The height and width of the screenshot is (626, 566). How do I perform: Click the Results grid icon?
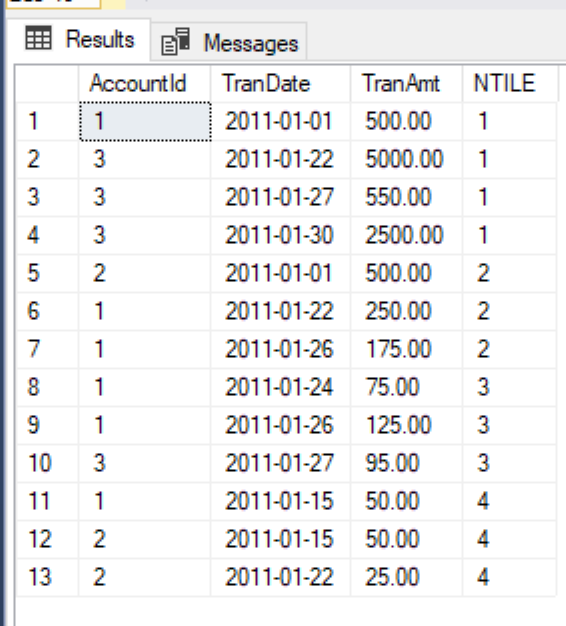click(x=38, y=38)
